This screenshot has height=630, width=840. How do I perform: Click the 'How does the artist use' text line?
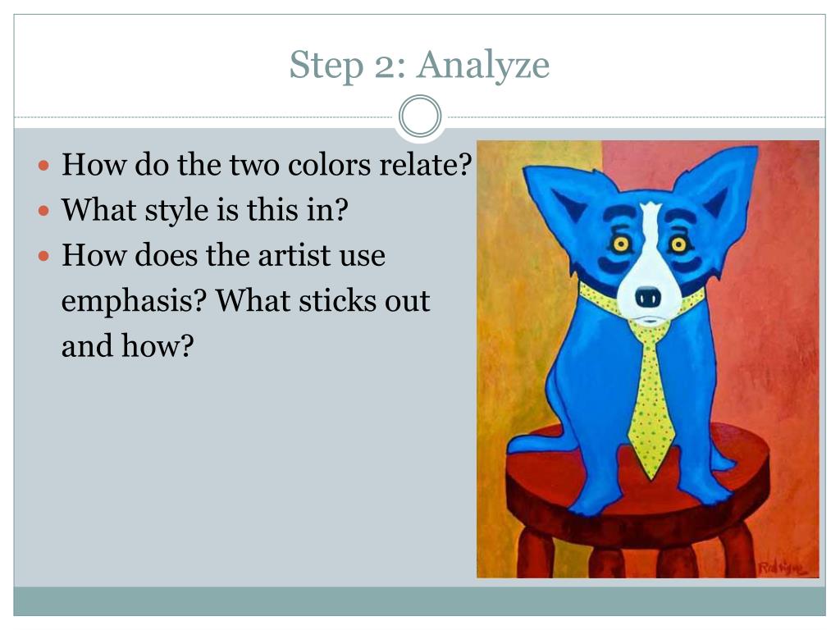pos(223,255)
